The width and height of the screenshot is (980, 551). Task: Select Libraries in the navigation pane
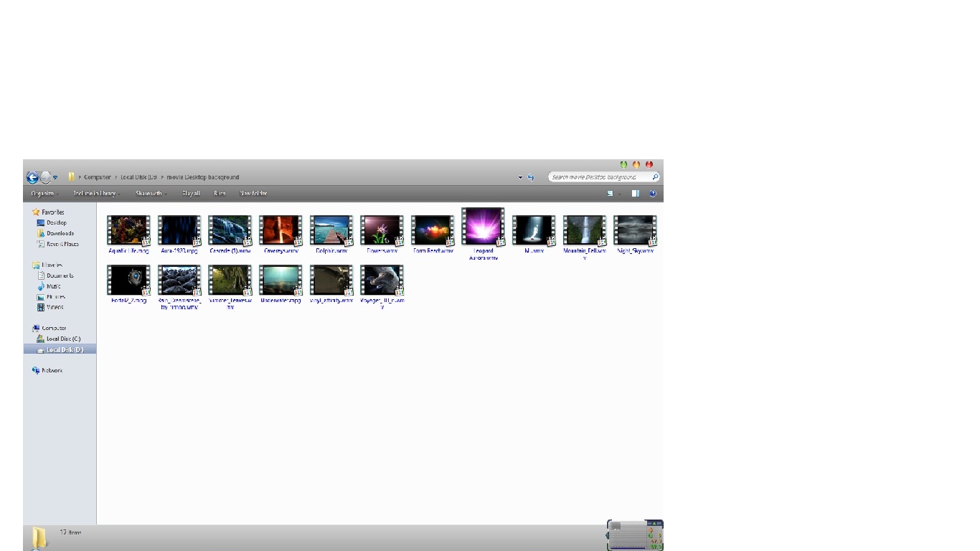coord(47,265)
